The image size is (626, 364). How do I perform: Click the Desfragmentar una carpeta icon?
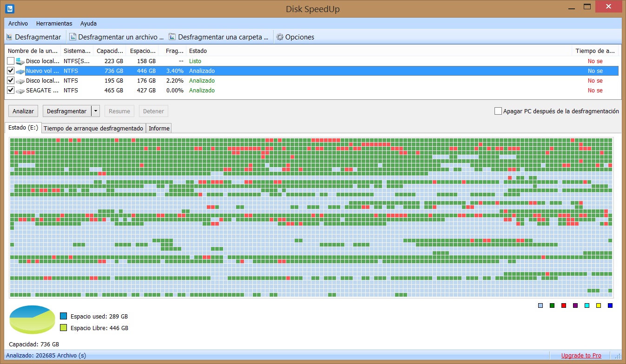pos(172,37)
